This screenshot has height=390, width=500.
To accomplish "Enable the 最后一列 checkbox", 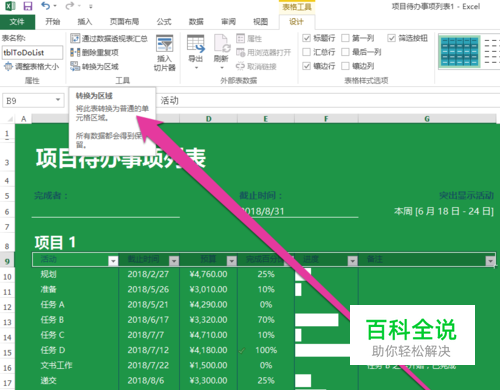I will 345,52.
